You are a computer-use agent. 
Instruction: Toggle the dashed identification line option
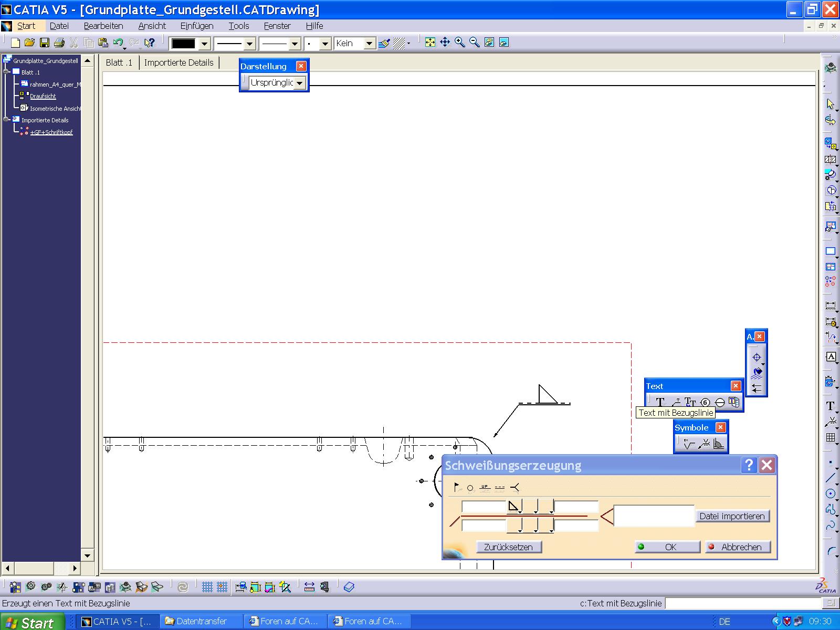(x=499, y=488)
